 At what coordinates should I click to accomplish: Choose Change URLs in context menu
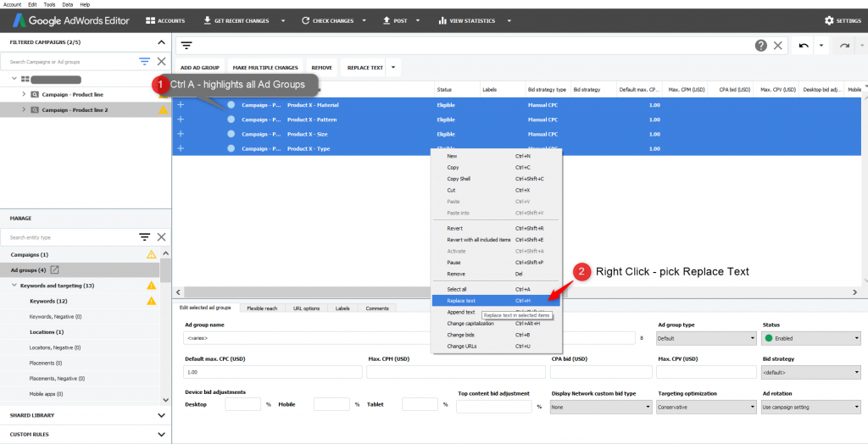click(x=460, y=346)
